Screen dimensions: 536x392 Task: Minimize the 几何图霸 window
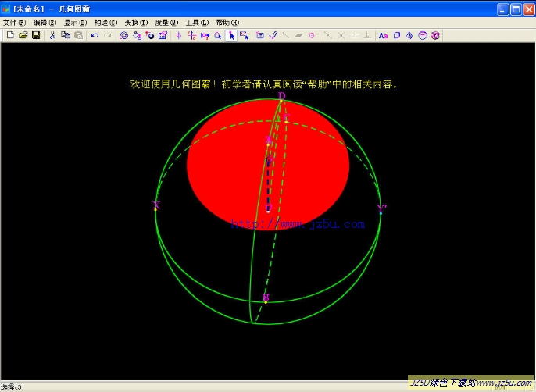(x=502, y=9)
